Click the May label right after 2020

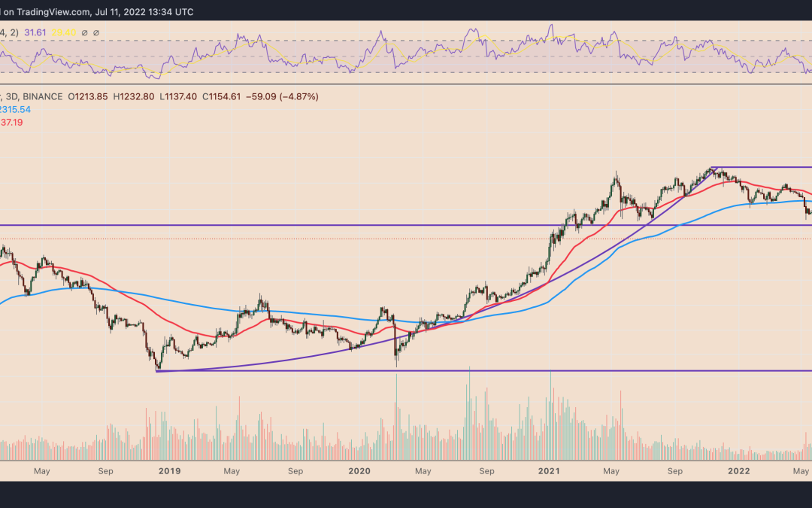423,470
